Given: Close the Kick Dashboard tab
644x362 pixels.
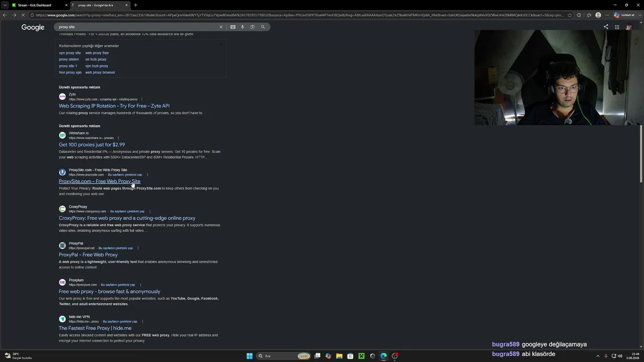Looking at the screenshot, I should (x=66, y=5).
